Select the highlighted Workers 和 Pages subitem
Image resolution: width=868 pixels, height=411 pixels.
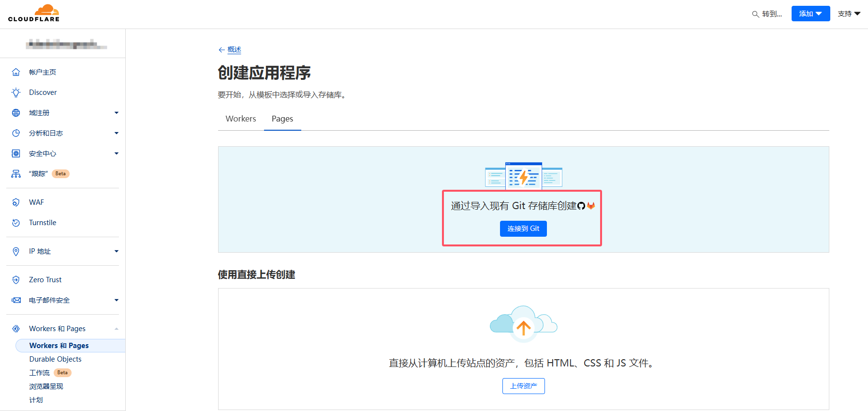[70, 346]
